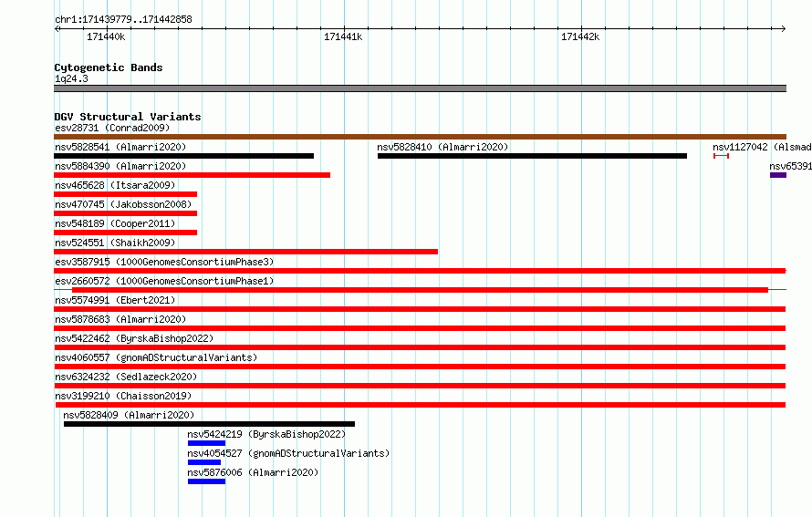Screen dimensions: 812x517
Task: Open nsv5884390 (Almarri2020) variant label
Action: (x=120, y=166)
